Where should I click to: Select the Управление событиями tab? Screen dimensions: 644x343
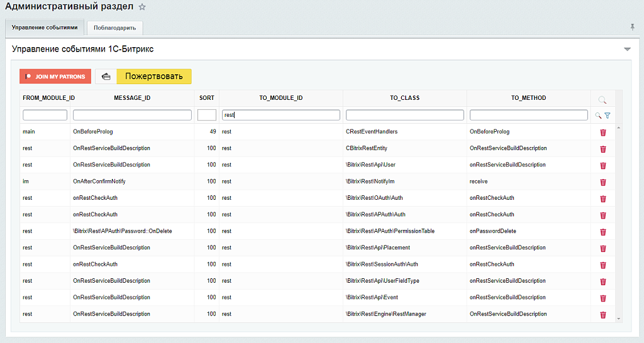point(45,28)
